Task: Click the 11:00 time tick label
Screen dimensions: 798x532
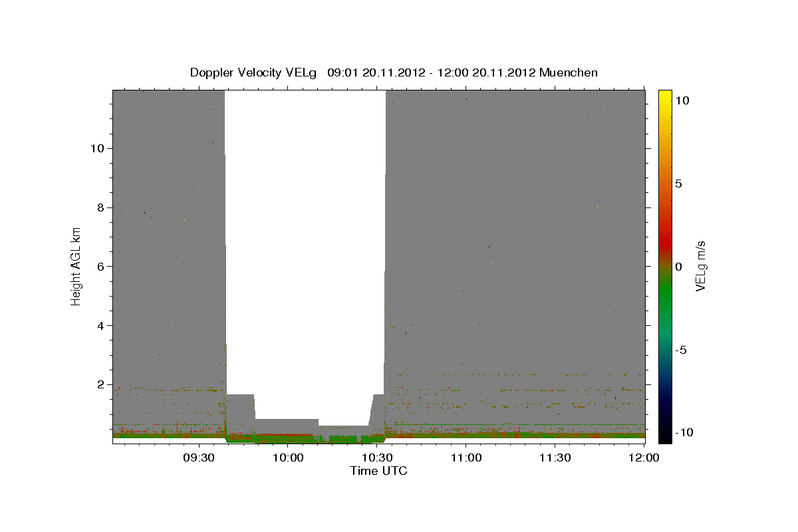Action: click(465, 458)
